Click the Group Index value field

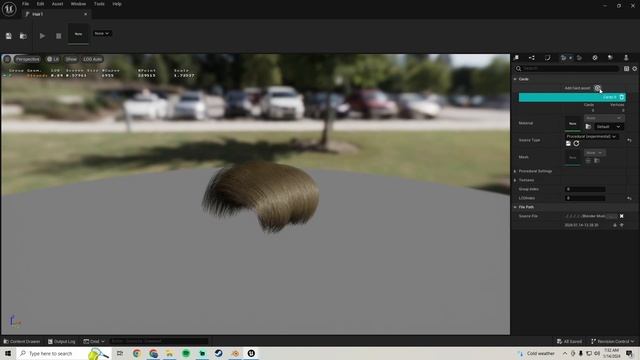click(x=585, y=189)
